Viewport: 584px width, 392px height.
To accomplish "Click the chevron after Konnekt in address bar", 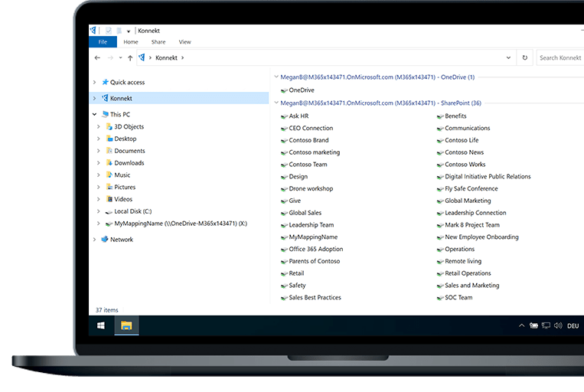I will pos(182,57).
